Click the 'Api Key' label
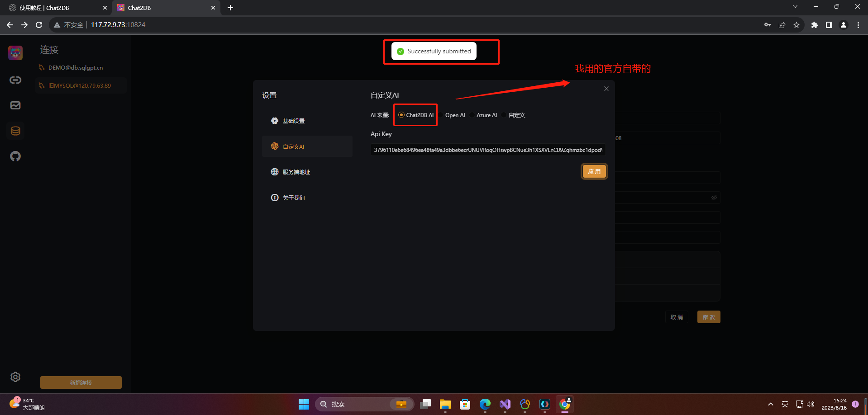This screenshot has height=415, width=868. [381, 134]
